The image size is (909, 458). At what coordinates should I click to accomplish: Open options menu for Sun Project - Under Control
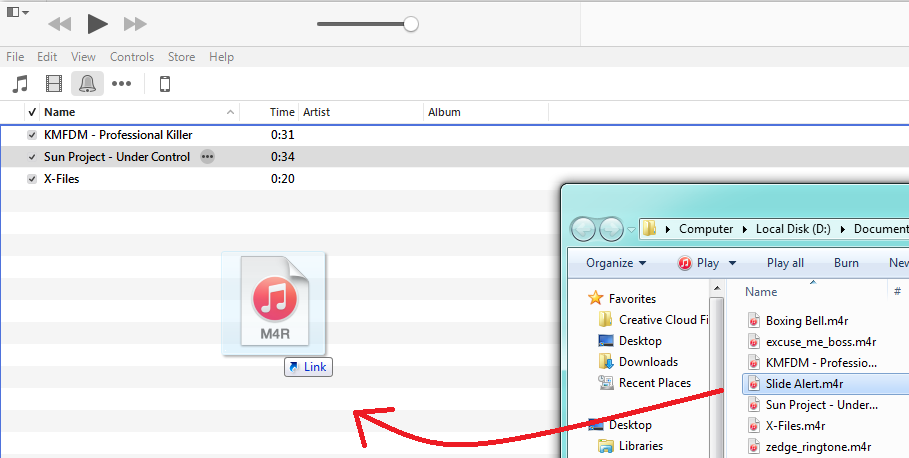[208, 157]
